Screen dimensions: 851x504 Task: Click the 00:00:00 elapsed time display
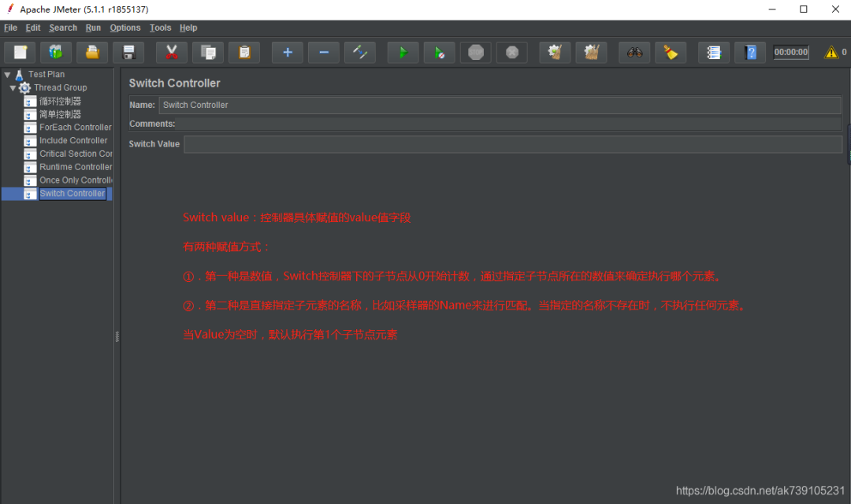click(791, 52)
